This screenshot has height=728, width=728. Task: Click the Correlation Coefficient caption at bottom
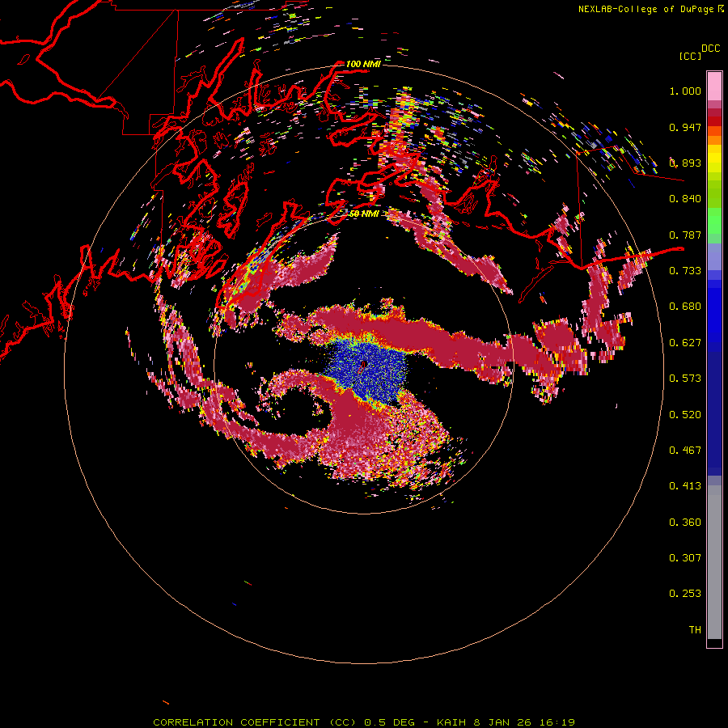(x=364, y=722)
